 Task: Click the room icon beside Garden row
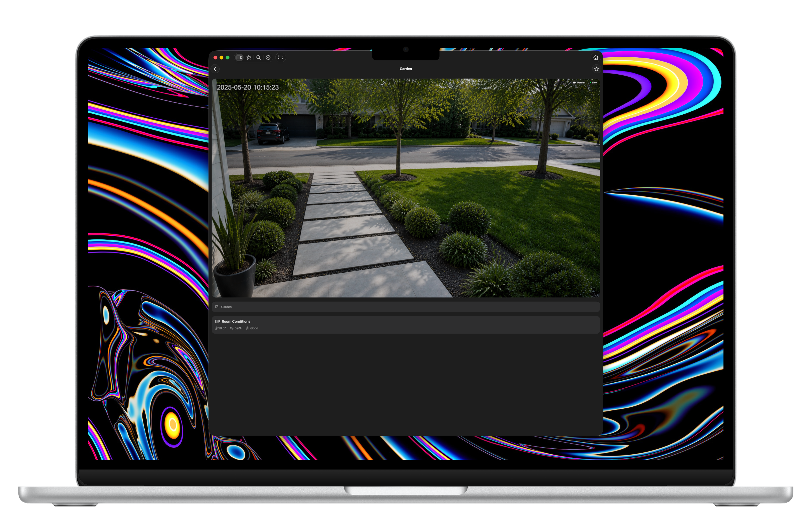[217, 307]
